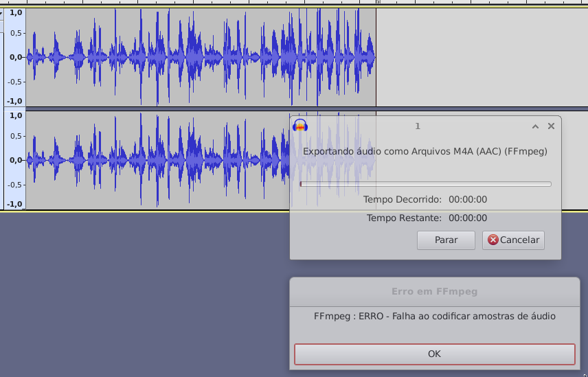
Task: Click the upper track waveform in the Audacity window
Action: pyautogui.click(x=201, y=57)
